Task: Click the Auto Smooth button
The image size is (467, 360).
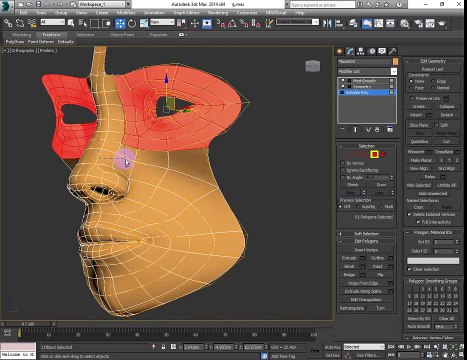Action: point(419,327)
